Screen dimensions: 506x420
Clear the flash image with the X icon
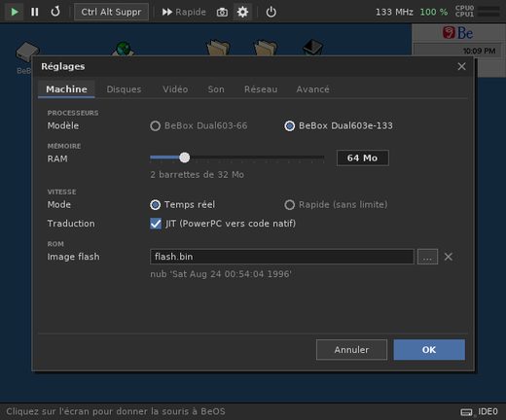click(449, 257)
